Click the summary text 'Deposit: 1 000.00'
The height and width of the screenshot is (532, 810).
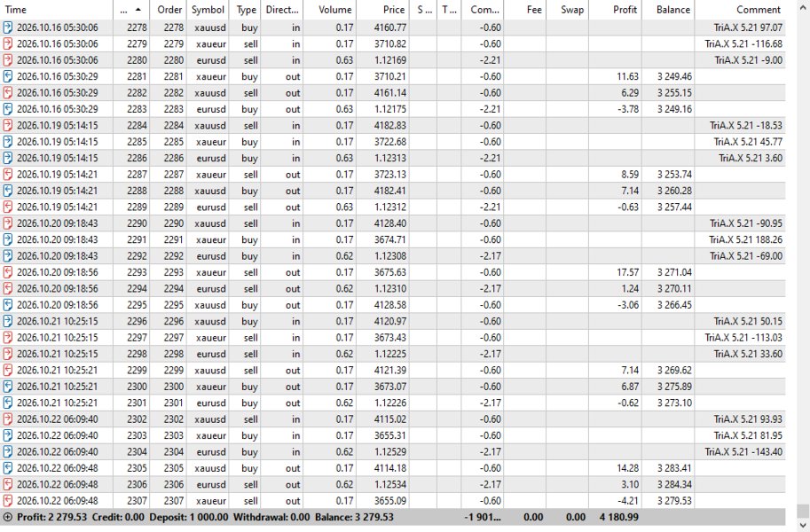click(x=189, y=517)
